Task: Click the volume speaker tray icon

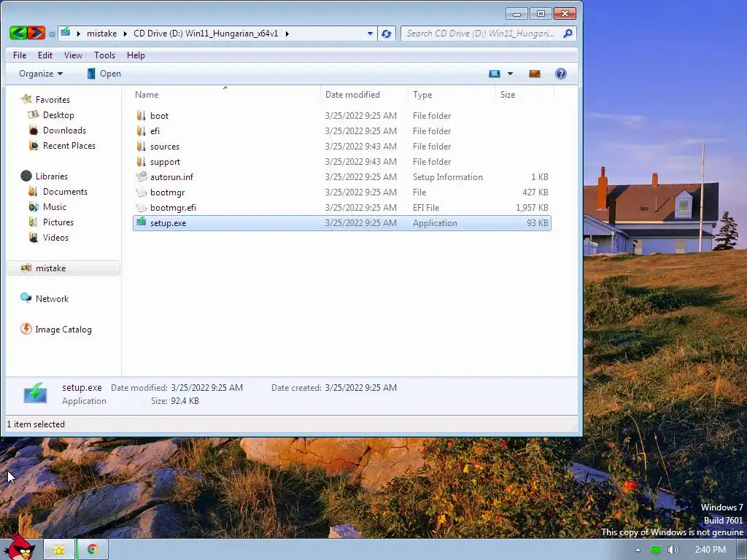Action: tap(673, 550)
